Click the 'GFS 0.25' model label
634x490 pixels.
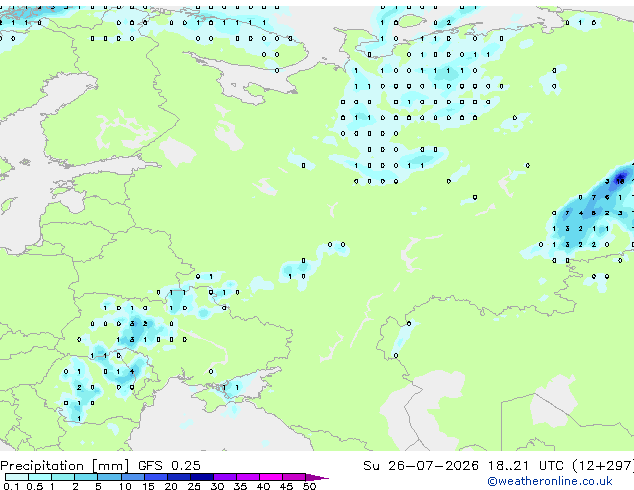[x=169, y=466]
